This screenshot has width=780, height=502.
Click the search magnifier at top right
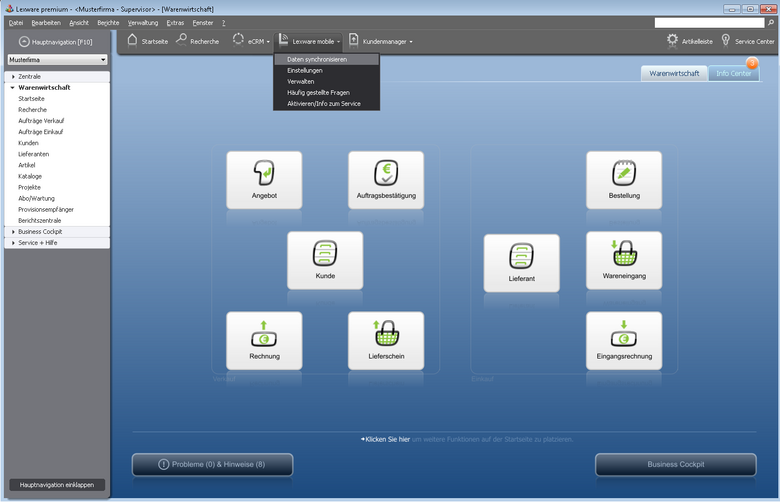(771, 22)
